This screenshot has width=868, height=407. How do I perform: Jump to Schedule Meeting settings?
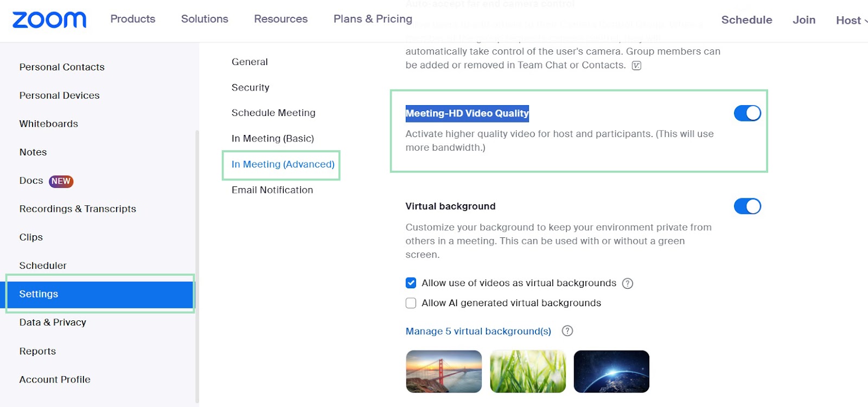[x=273, y=113]
